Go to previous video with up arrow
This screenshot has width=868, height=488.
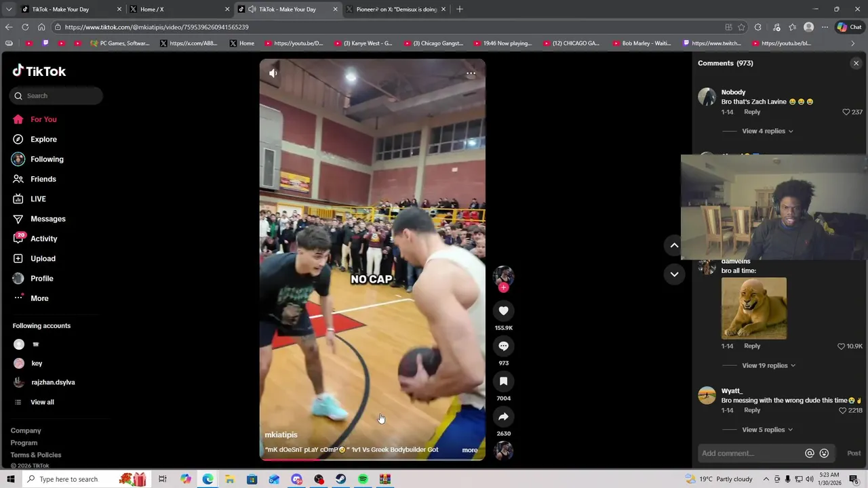674,245
